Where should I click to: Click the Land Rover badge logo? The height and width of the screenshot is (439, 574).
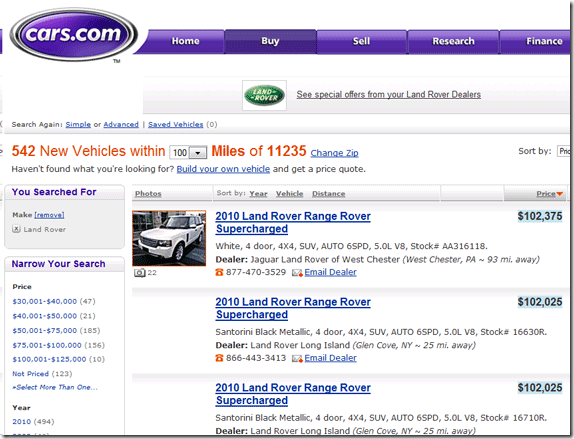tap(264, 95)
